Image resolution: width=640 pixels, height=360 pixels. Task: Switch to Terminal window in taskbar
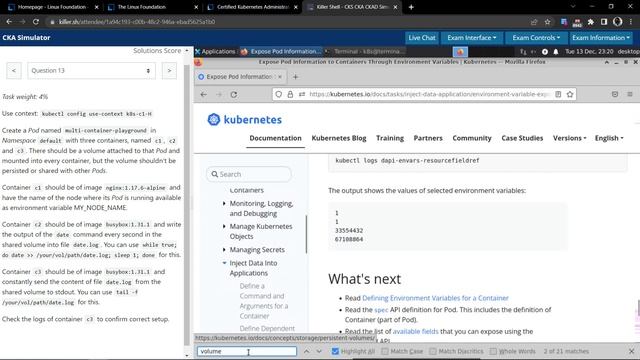[365, 51]
